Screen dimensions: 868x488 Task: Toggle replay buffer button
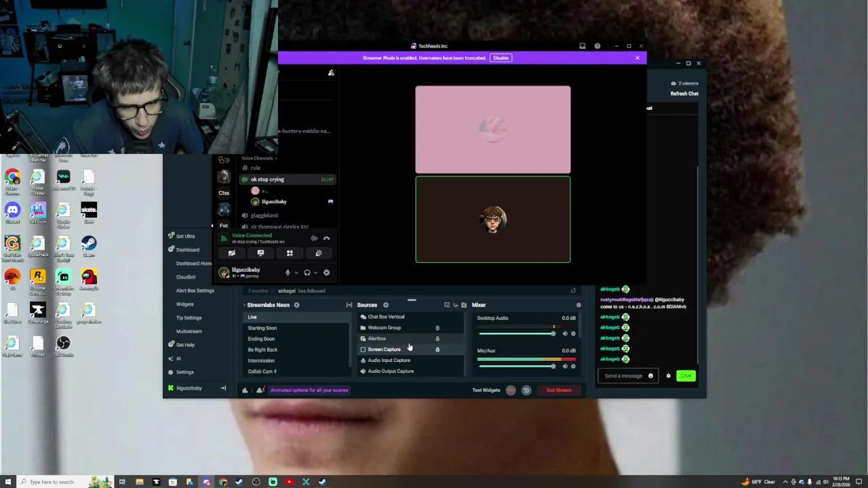[x=526, y=390]
